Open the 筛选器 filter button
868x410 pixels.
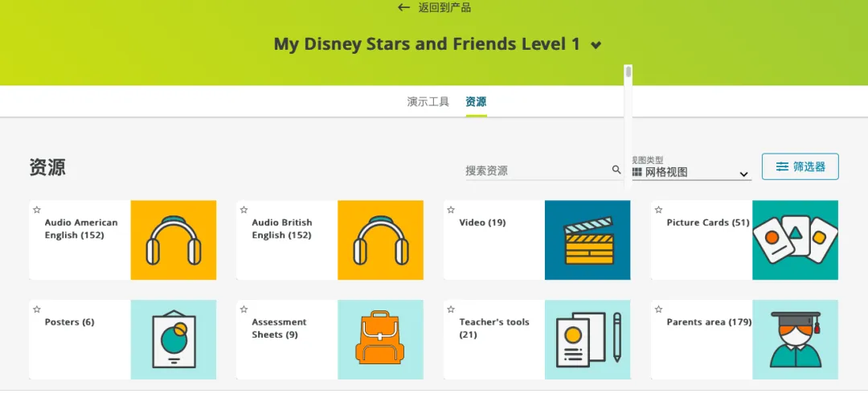point(800,166)
